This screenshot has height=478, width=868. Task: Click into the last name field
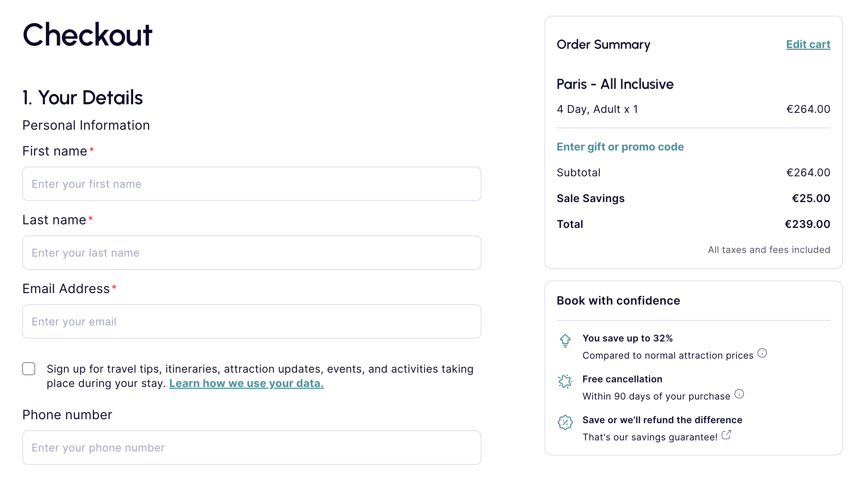coord(252,253)
